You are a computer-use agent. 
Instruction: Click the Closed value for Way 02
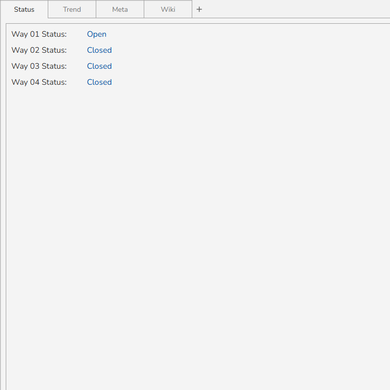(x=99, y=50)
